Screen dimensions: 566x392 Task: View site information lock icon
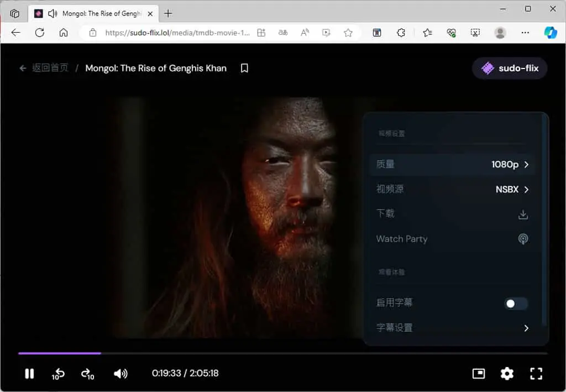click(93, 33)
